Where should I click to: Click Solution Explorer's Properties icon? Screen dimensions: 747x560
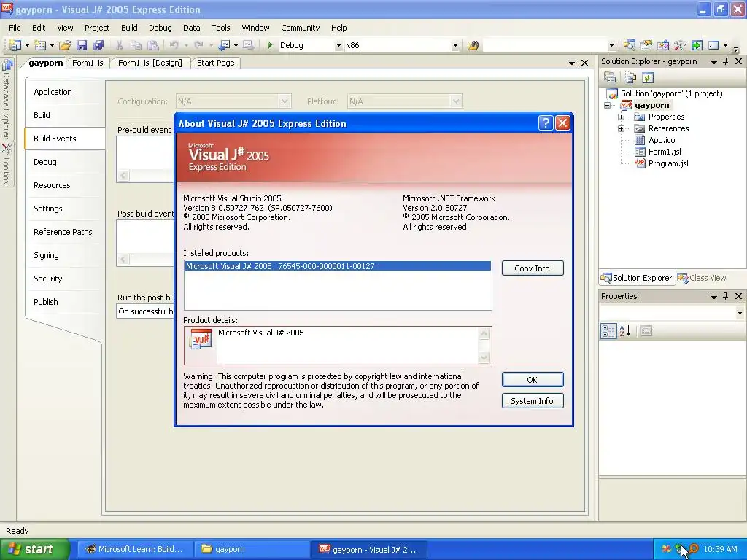point(610,77)
